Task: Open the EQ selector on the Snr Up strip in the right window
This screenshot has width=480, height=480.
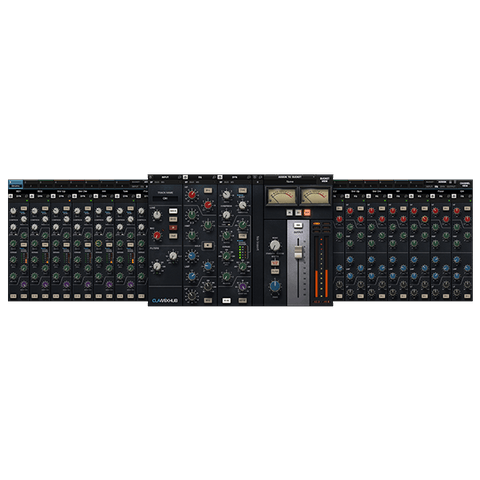Action: click(x=355, y=196)
